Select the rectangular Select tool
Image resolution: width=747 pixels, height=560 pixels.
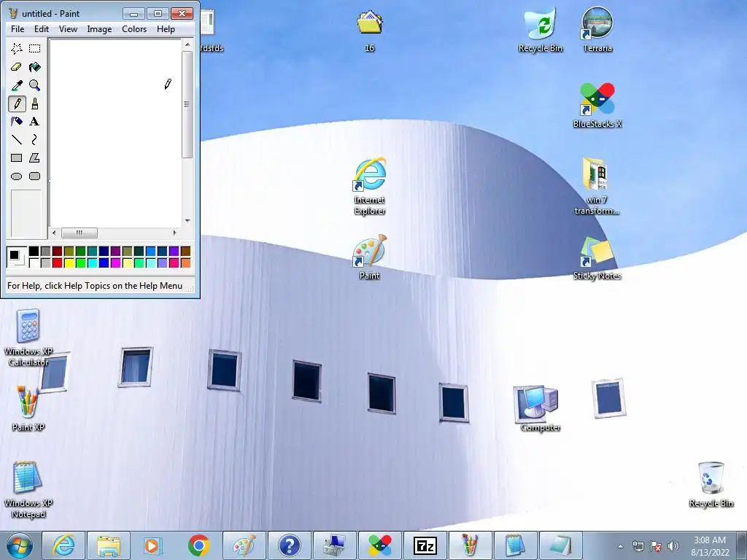tap(34, 49)
